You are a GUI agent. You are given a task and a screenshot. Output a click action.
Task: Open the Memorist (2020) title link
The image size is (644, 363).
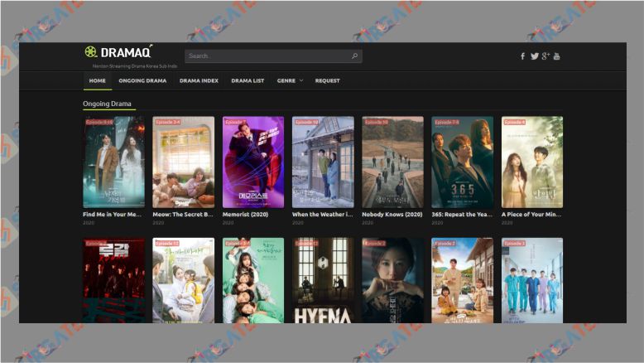[247, 214]
